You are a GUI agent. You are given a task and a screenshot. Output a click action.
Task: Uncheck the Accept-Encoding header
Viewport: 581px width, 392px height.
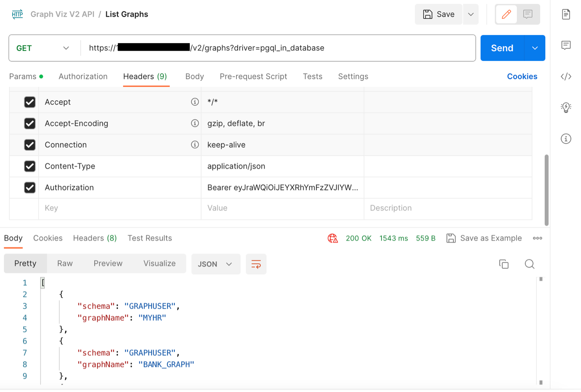click(30, 123)
